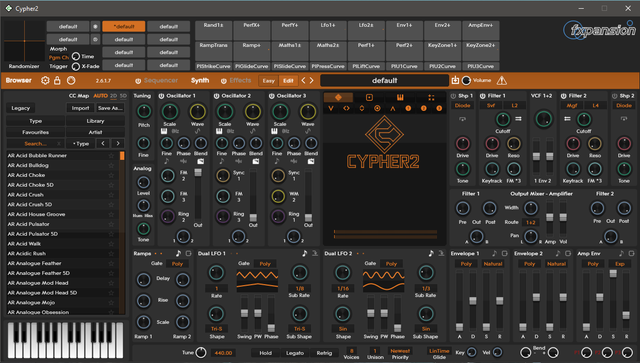
Task: Enable the Sequencer power toggle
Action: [138, 81]
